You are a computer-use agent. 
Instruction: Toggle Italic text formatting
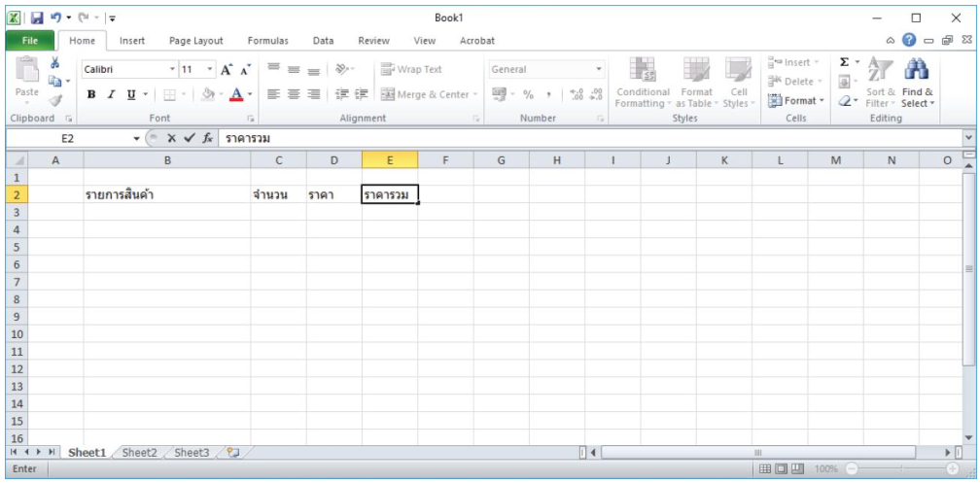click(x=111, y=94)
